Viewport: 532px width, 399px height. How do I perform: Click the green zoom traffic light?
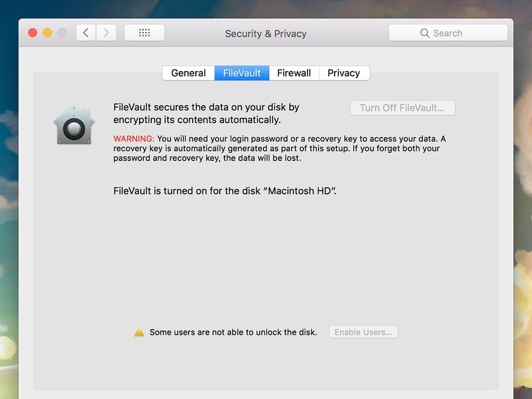(62, 32)
